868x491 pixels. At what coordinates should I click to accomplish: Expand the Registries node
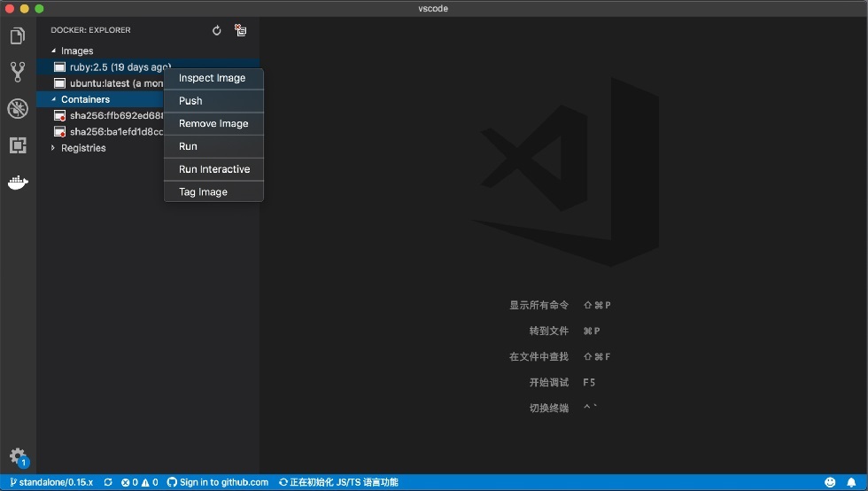(x=53, y=148)
